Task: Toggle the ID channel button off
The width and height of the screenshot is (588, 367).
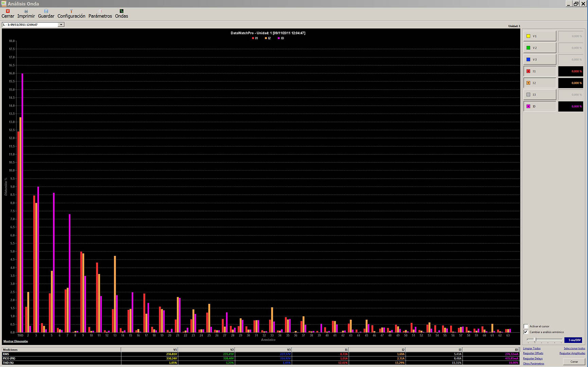Action: [x=539, y=106]
